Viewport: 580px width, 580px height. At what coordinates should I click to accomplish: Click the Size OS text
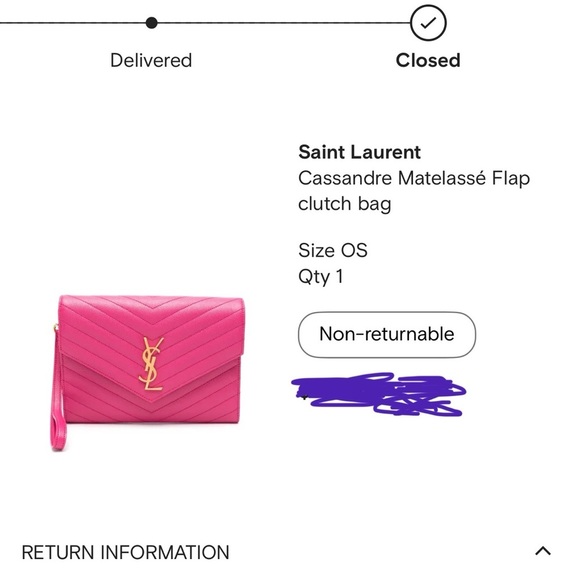(333, 250)
